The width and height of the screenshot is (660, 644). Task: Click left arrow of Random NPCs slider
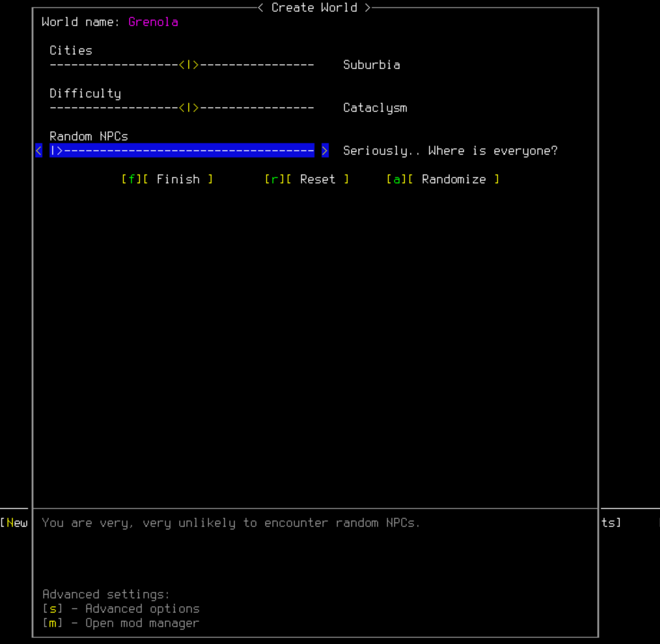(x=39, y=151)
